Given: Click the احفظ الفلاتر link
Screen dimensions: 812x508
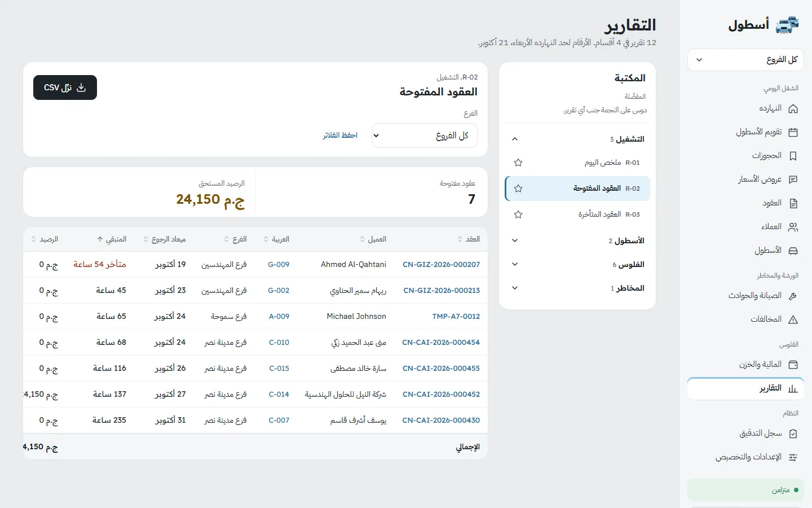Looking at the screenshot, I should [340, 135].
